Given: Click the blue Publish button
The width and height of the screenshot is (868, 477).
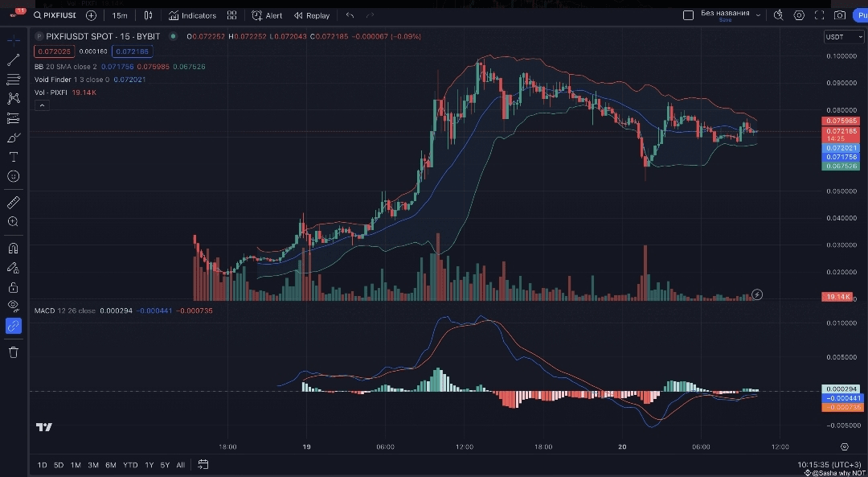Looking at the screenshot, I should 860,15.
